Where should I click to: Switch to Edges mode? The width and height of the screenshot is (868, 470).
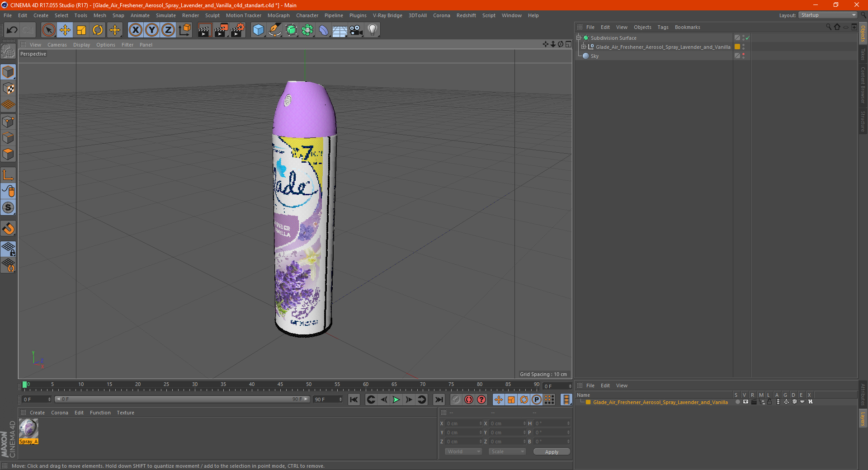tap(8, 138)
